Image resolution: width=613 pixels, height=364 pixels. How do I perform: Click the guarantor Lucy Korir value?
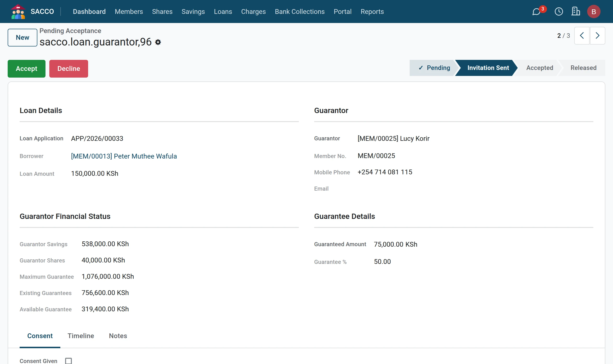pyautogui.click(x=394, y=139)
